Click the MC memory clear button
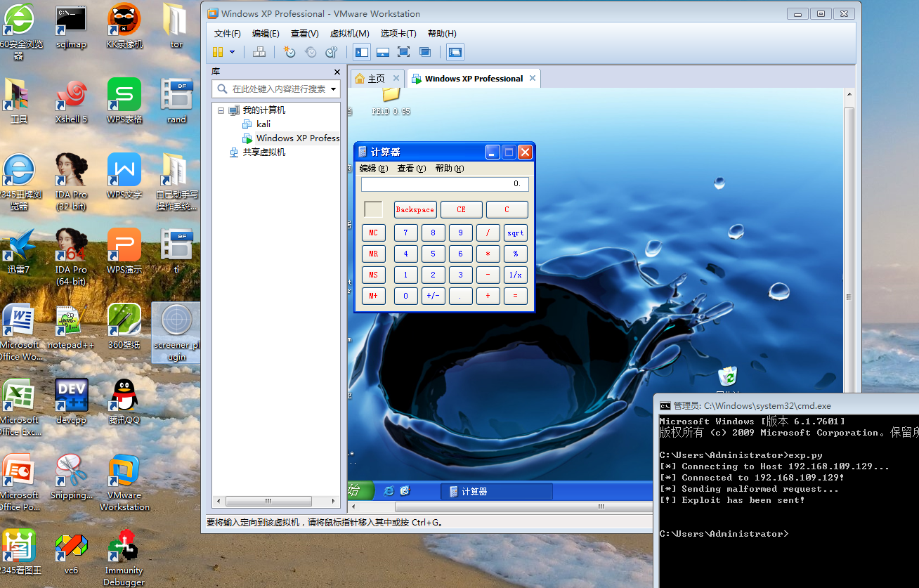The image size is (919, 588). [374, 233]
